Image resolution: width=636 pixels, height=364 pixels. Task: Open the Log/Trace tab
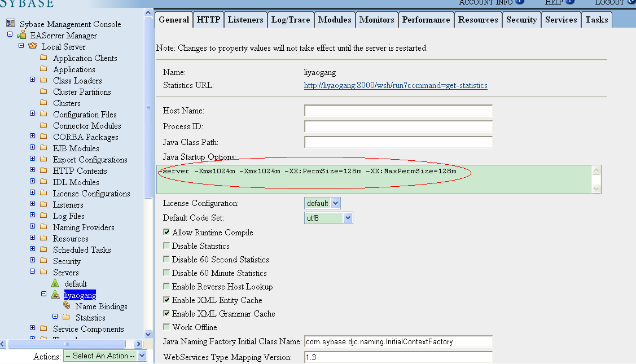point(291,20)
